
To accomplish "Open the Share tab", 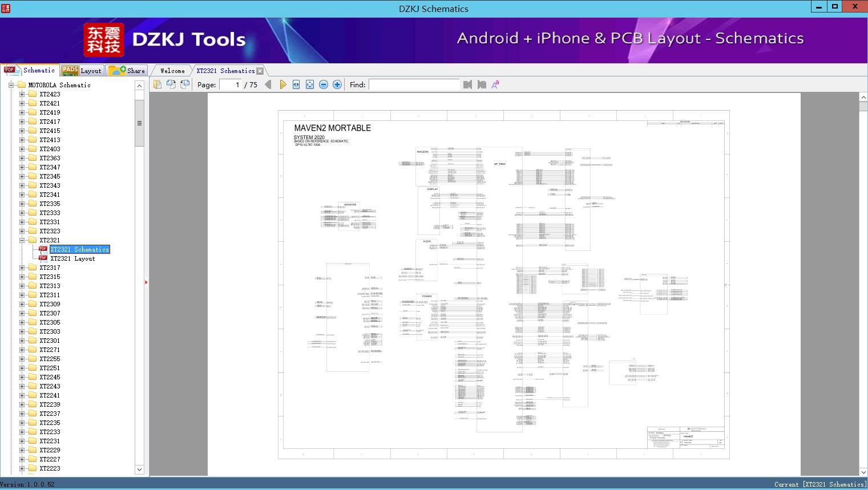I will pos(127,71).
